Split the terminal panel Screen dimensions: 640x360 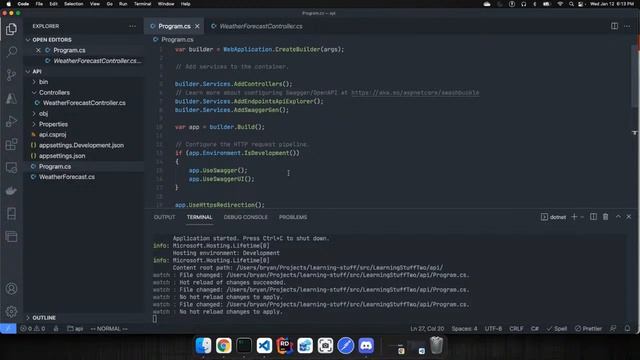tap(593, 217)
